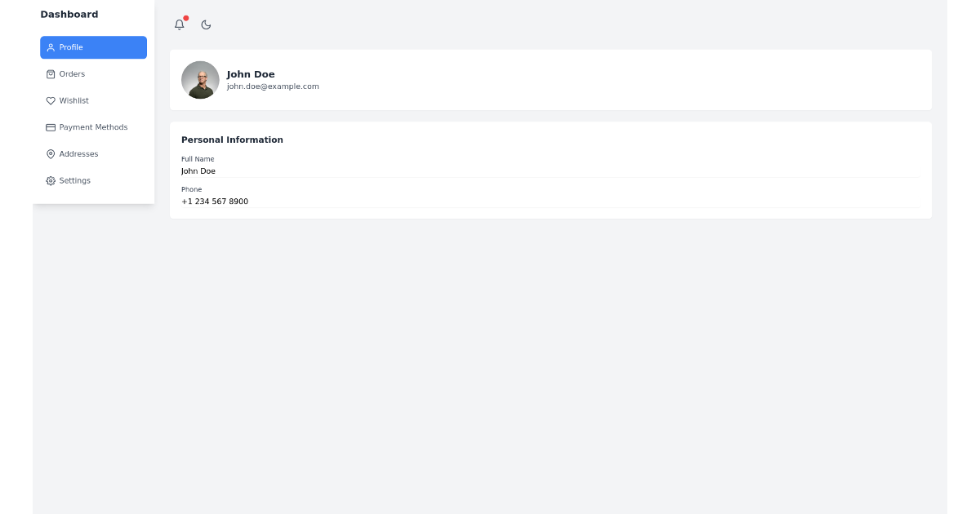The height and width of the screenshot is (514, 980).
Task: Click the john.doe@example.com email text
Action: point(273,86)
